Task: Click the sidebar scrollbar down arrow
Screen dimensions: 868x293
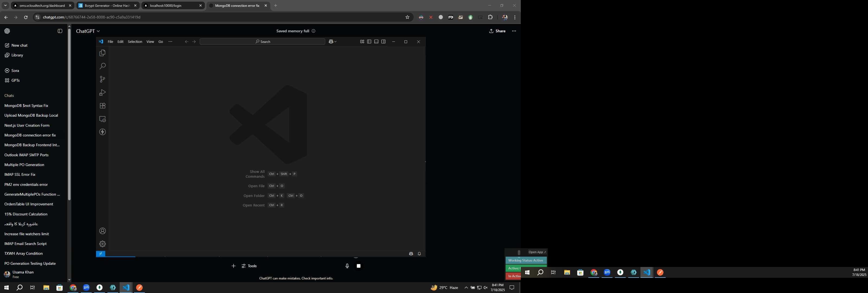Action: pos(69,280)
